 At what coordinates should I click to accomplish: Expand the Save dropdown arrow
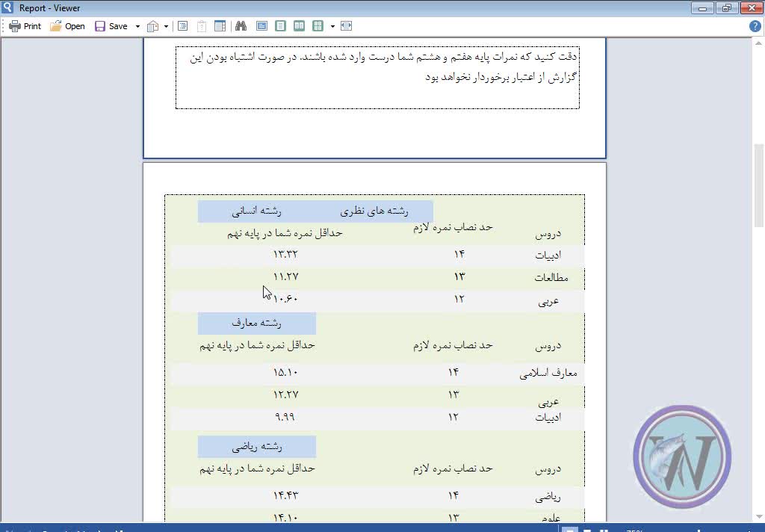coord(137,26)
